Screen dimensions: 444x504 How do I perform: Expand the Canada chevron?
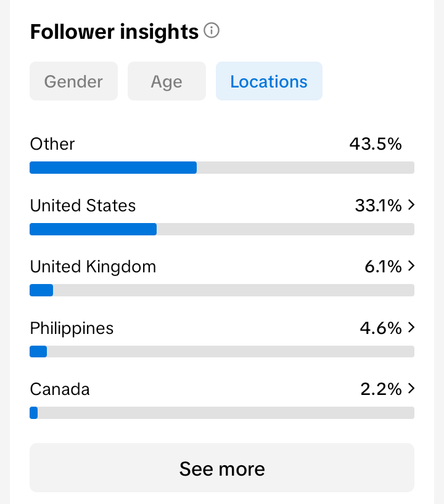[411, 389]
